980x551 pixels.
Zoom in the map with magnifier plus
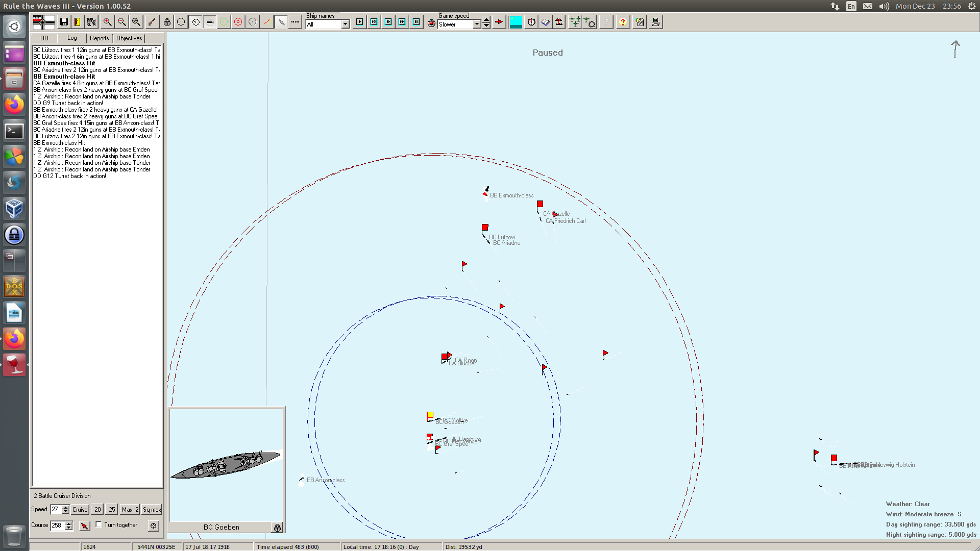click(107, 22)
